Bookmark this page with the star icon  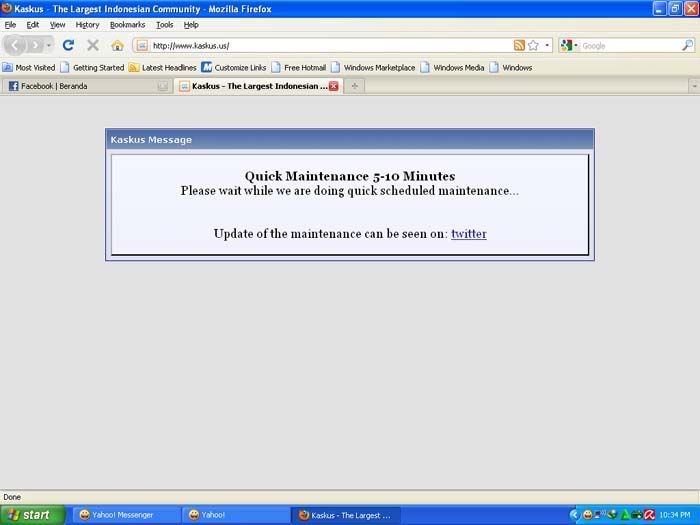coord(533,45)
